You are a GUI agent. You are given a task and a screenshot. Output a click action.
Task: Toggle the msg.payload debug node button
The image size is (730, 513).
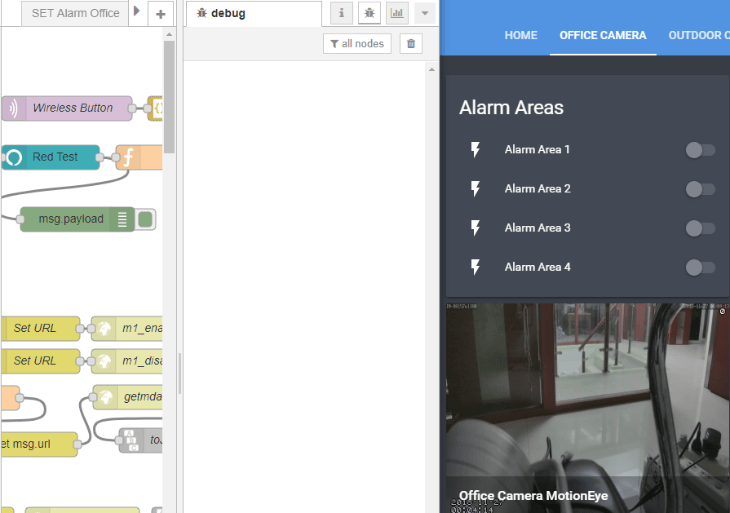point(146,219)
